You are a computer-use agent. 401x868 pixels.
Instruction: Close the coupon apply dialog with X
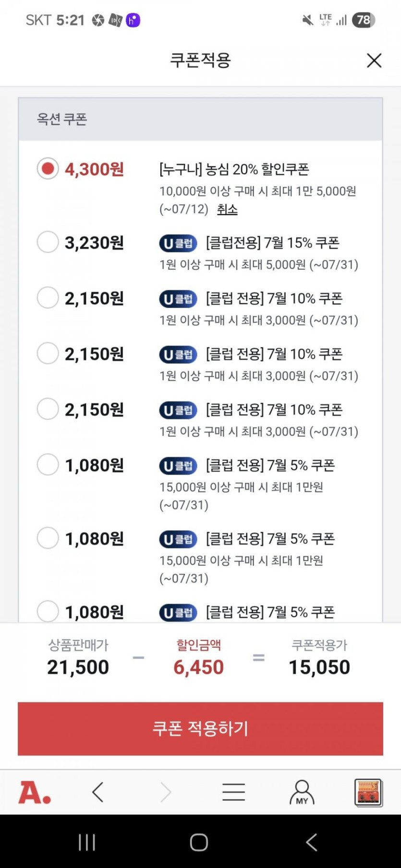tap(374, 60)
